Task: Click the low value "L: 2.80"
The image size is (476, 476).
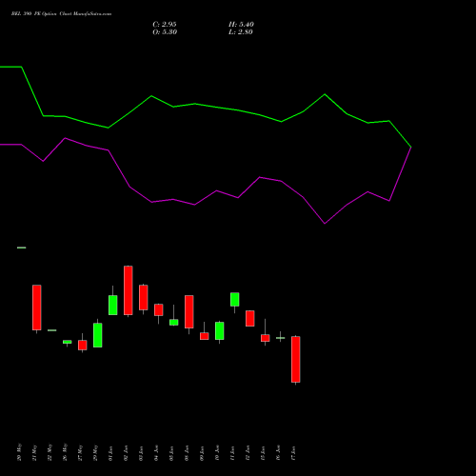Action: click(x=241, y=32)
